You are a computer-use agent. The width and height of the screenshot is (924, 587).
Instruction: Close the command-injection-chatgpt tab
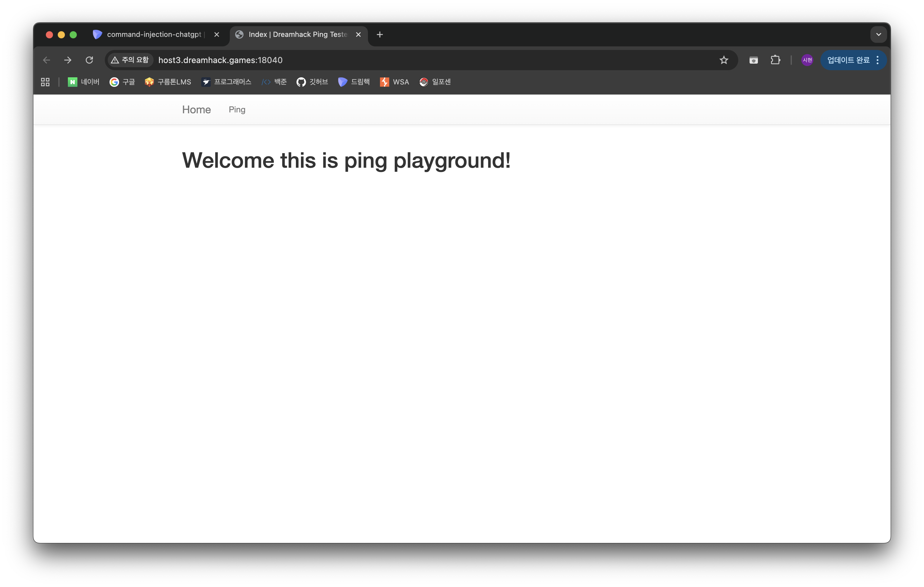click(216, 34)
